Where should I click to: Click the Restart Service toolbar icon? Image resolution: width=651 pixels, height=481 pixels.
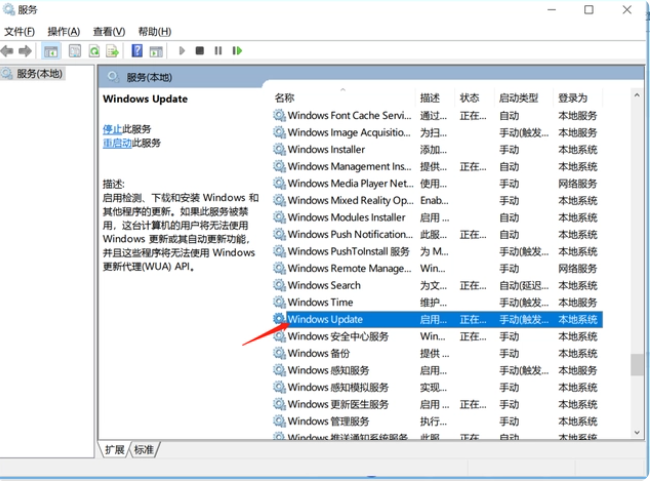(237, 51)
